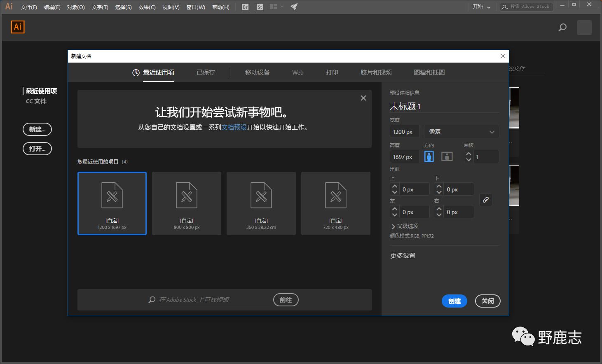
Task: Click the search magnifier icon at top right
Action: coord(562,28)
